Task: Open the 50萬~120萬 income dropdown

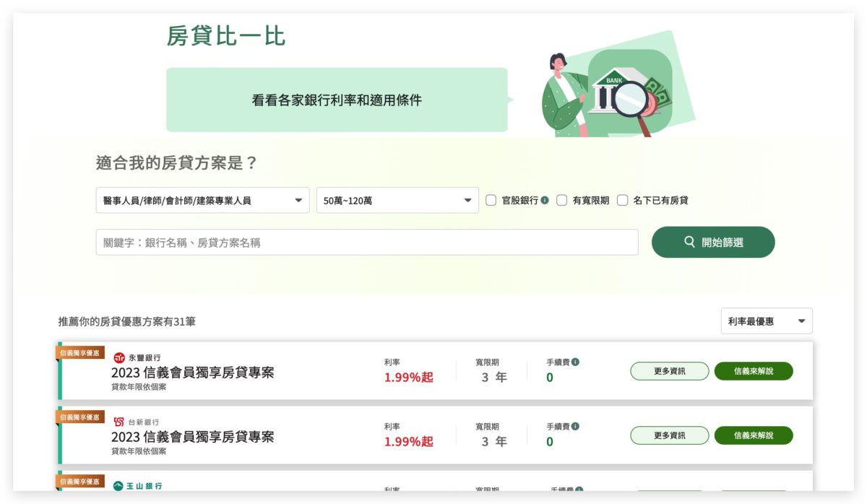Action: pos(397,201)
